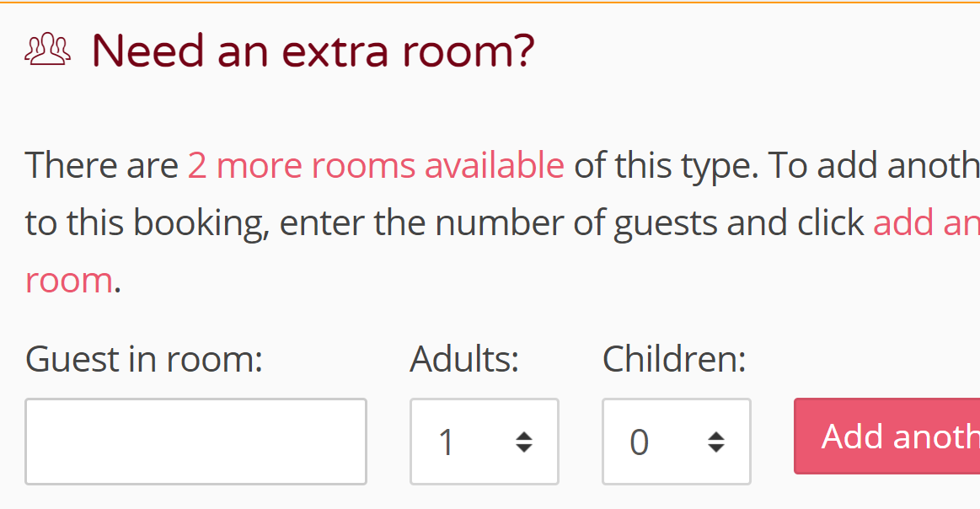Click the Adults spinner arrows icon
Image resolution: width=980 pixels, height=509 pixels.
tap(524, 442)
